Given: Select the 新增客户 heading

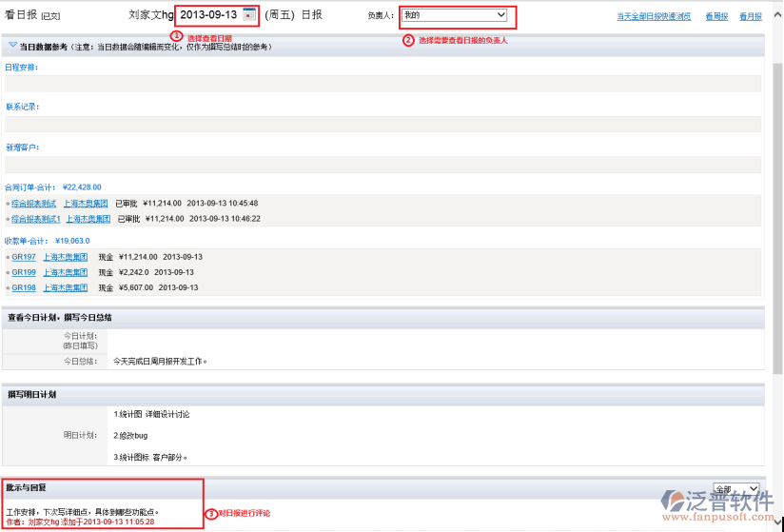Looking at the screenshot, I should point(23,148).
